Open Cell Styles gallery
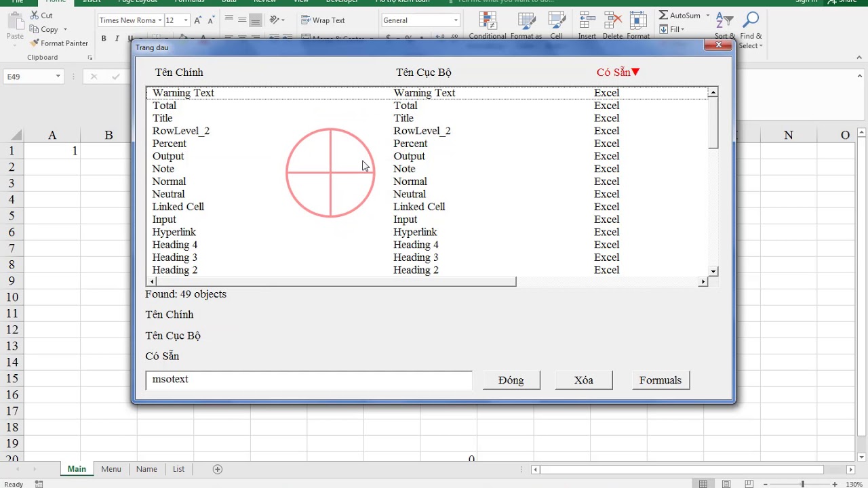 (x=557, y=24)
